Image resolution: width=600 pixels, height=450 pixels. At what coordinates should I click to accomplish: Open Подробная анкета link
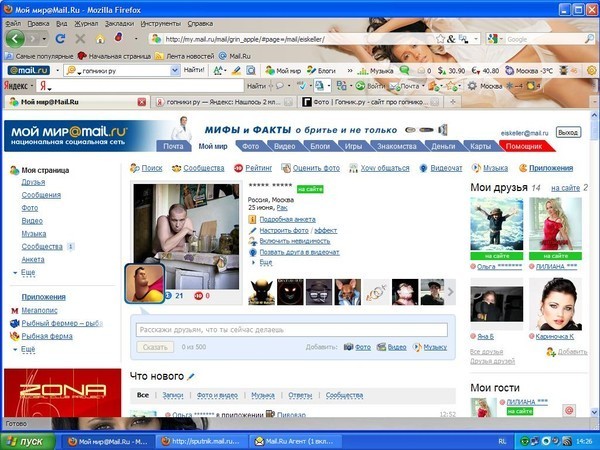287,220
